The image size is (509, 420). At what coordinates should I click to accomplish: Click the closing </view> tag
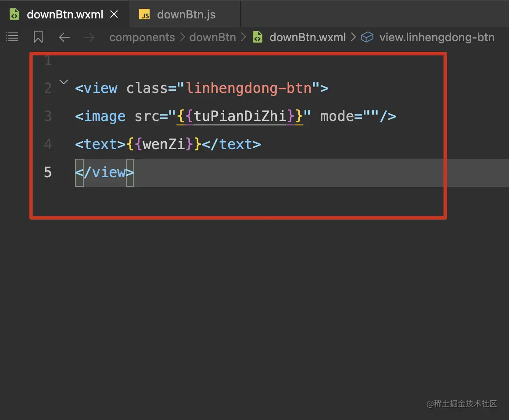[104, 172]
